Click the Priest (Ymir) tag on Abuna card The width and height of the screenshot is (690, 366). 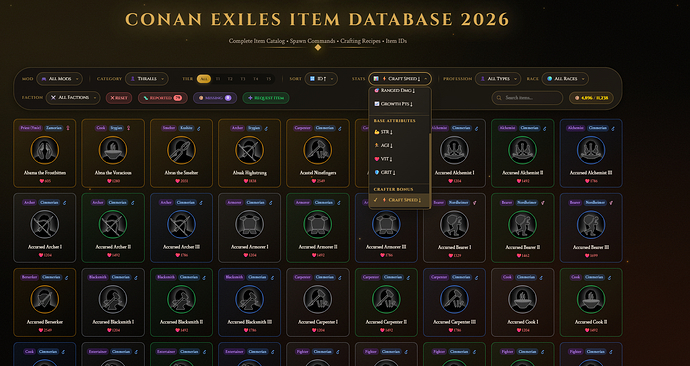pyautogui.click(x=30, y=128)
